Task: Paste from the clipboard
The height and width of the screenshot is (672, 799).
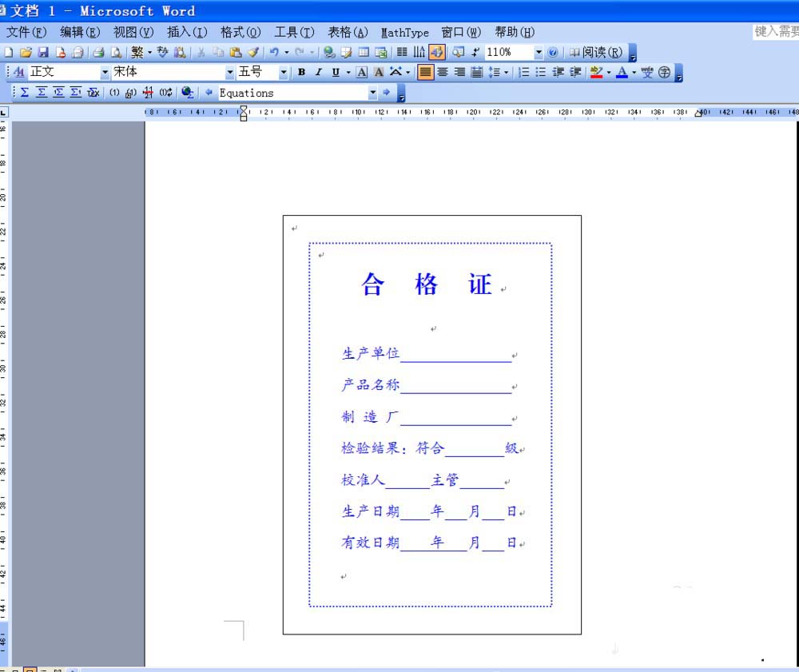Action: tap(236, 53)
